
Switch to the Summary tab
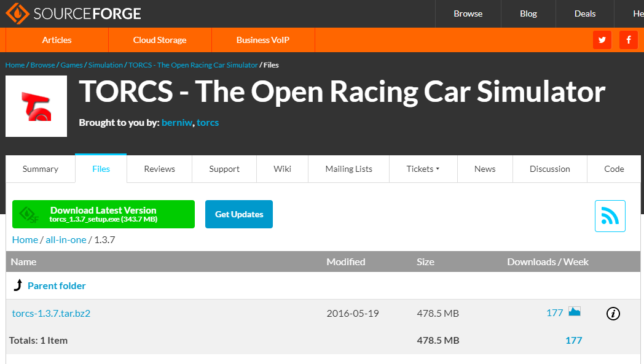[x=41, y=169]
